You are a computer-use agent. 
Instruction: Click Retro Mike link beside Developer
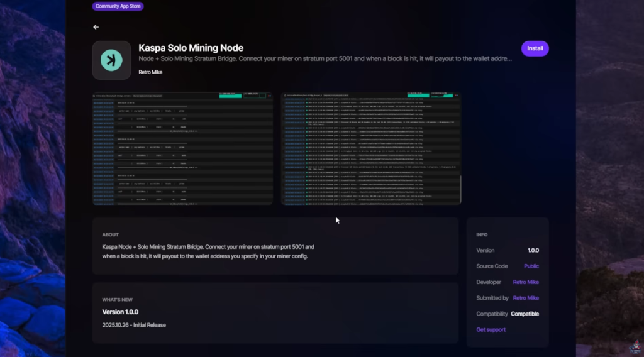525,282
